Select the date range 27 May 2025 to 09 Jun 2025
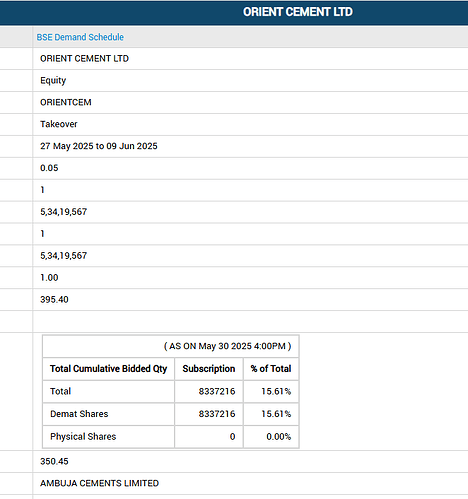Image resolution: width=468 pixels, height=499 pixels. (99, 146)
